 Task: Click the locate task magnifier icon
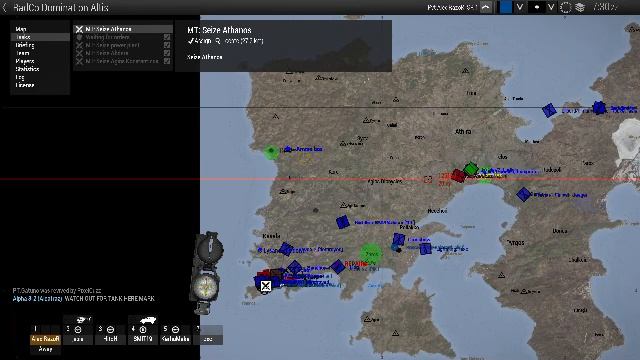tap(218, 41)
